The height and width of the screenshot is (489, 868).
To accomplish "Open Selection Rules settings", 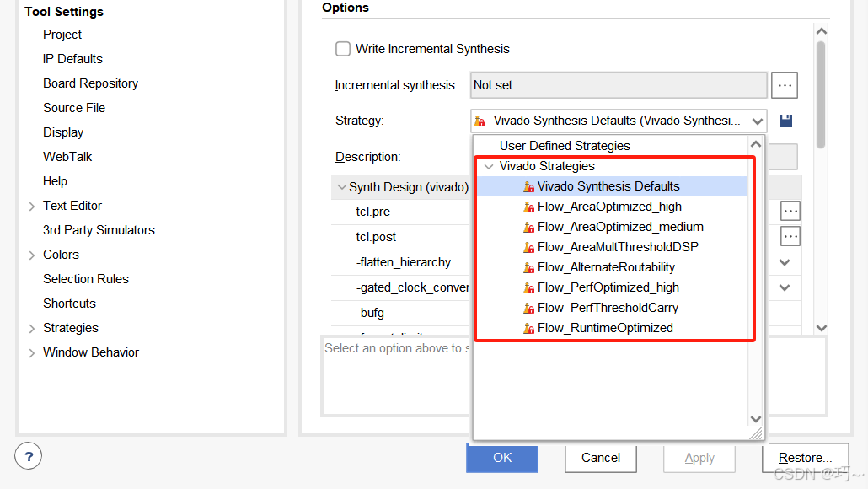I will pos(86,279).
